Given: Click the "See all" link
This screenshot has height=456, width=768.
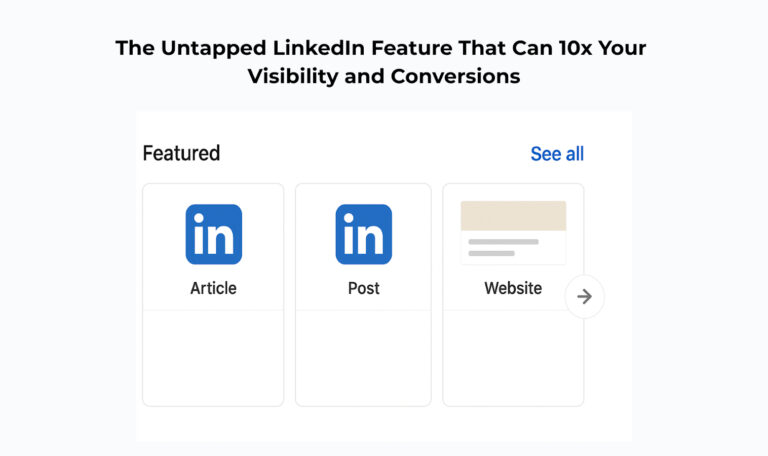Looking at the screenshot, I should tap(557, 154).
